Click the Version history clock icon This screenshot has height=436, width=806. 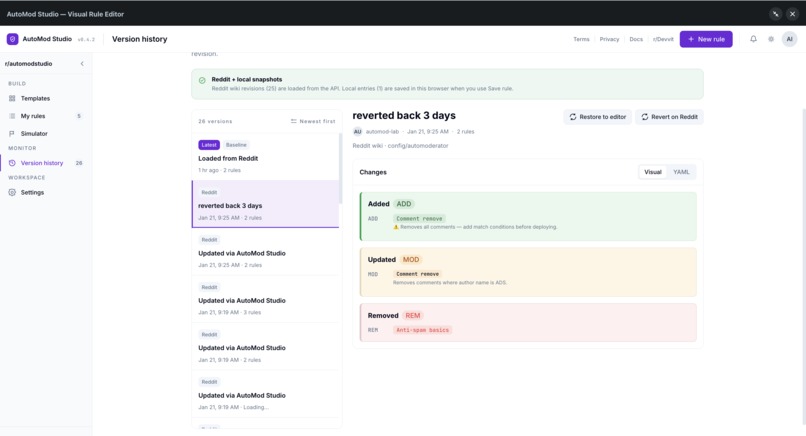pyautogui.click(x=12, y=163)
